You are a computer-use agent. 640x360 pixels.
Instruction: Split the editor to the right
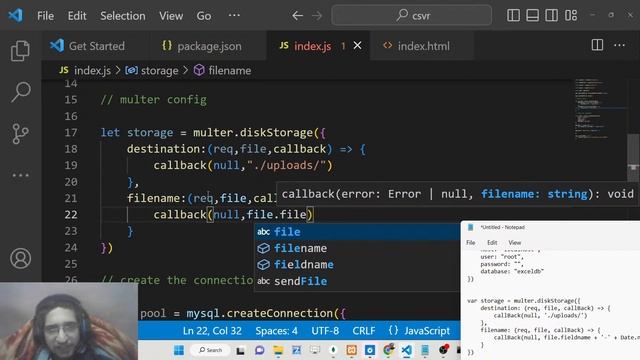point(597,45)
